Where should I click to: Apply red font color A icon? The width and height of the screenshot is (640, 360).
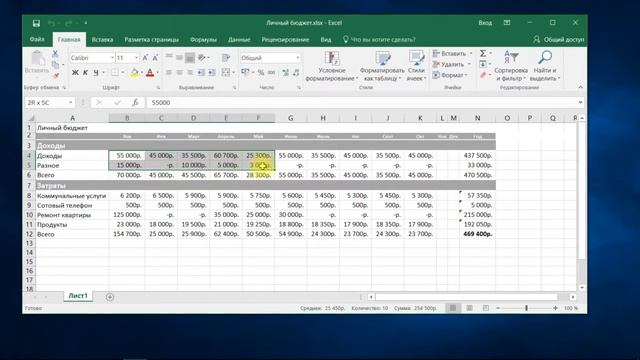coord(150,73)
